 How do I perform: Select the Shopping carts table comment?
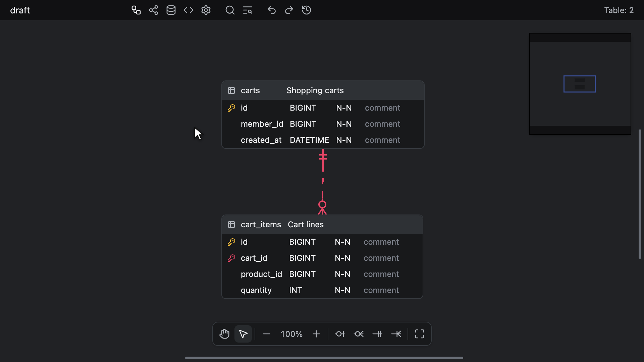[315, 90]
